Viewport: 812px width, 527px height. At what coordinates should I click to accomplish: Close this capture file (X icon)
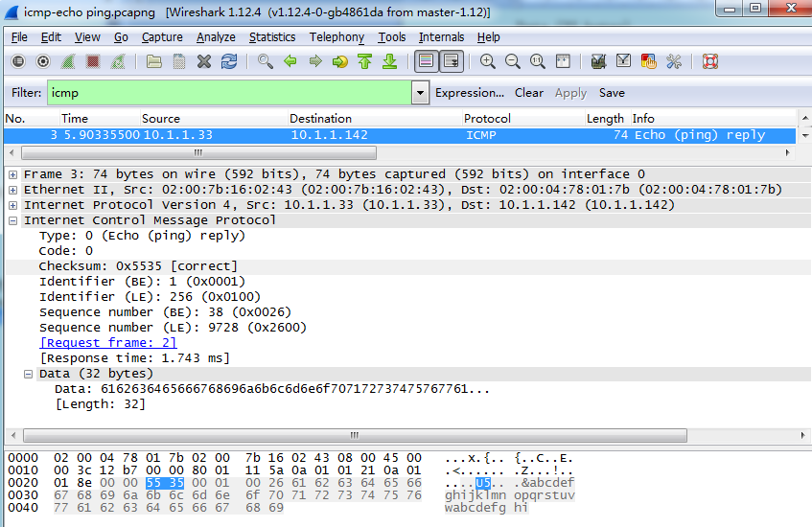tap(204, 61)
